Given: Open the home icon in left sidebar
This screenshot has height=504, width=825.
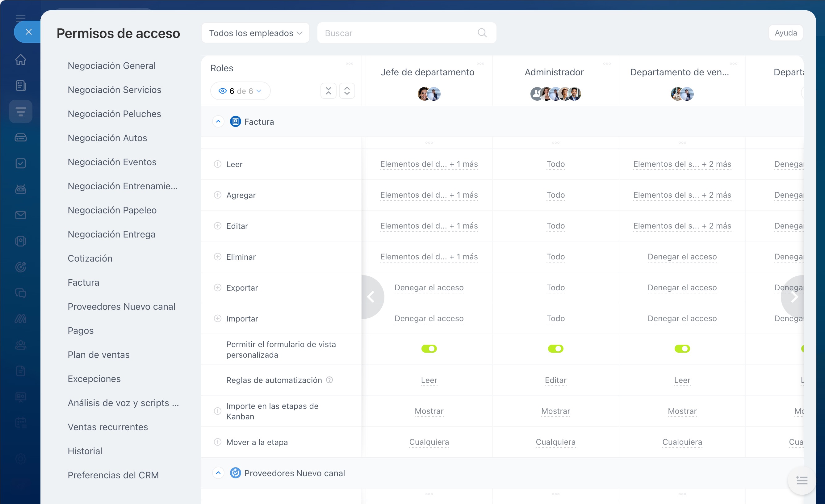Looking at the screenshot, I should (21, 60).
